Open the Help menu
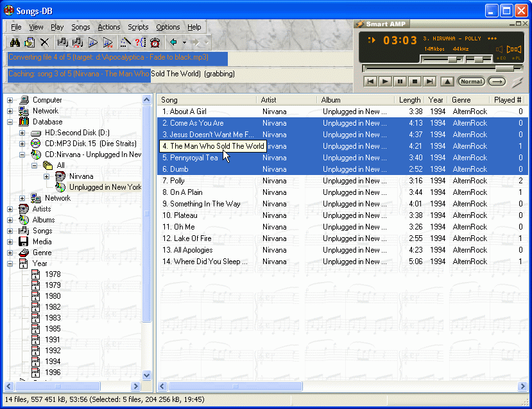The height and width of the screenshot is (409, 532). pyautogui.click(x=194, y=27)
